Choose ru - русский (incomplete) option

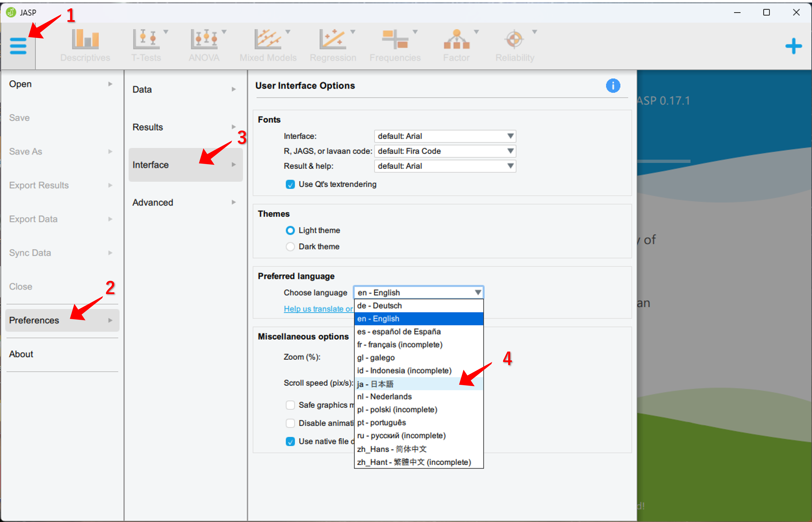(419, 436)
